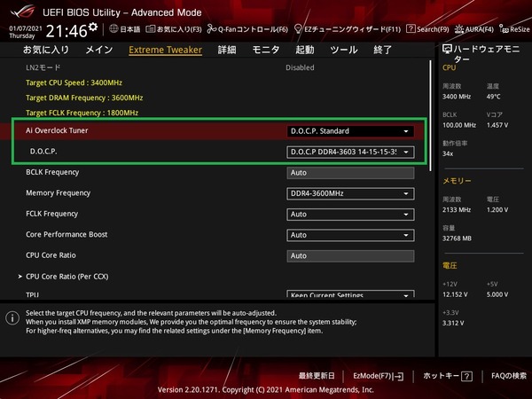Click the AURA lighting icon
The height and width of the screenshot is (399, 532).
tap(459, 29)
